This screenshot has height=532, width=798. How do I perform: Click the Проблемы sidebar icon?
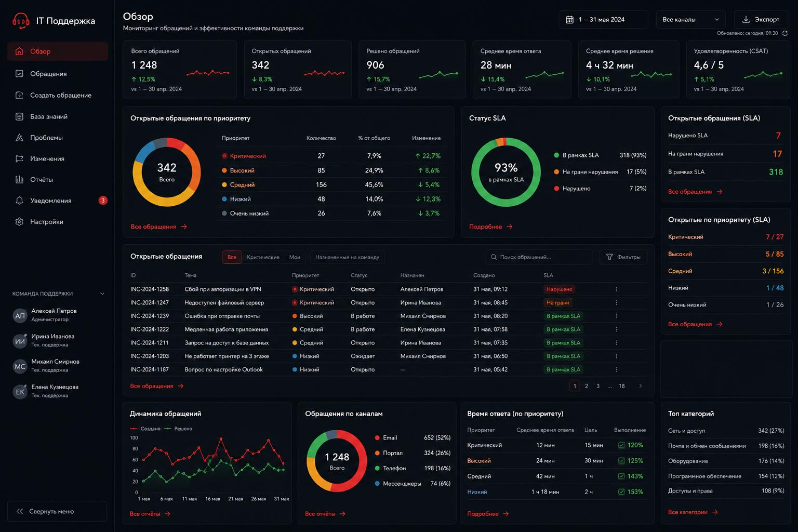pos(19,138)
